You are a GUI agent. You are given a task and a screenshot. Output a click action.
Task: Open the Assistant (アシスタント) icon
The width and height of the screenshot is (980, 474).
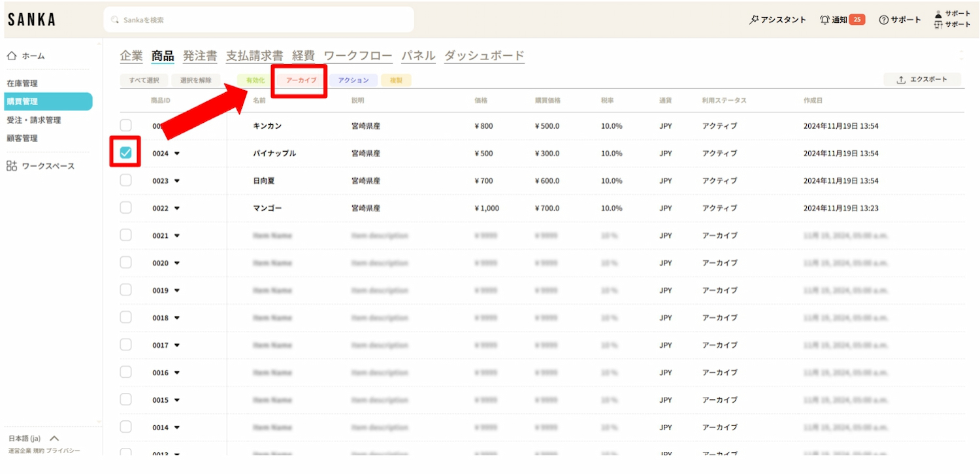(x=754, y=20)
